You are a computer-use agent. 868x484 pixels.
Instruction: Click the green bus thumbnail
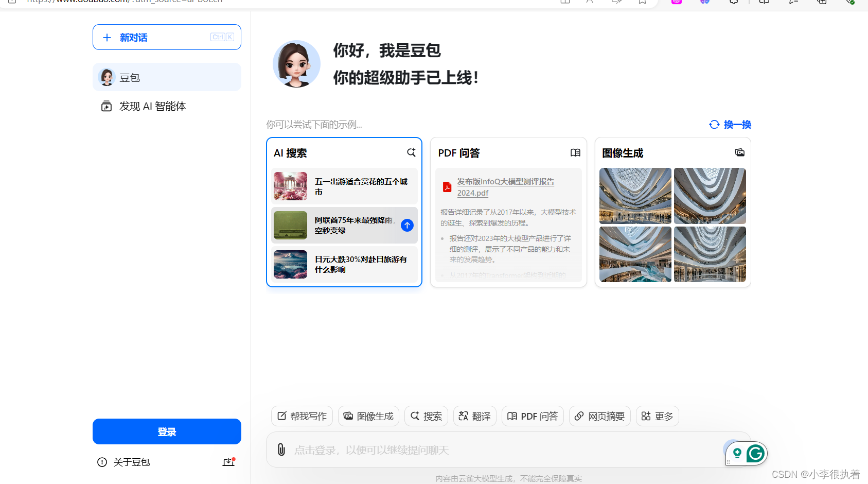point(290,225)
